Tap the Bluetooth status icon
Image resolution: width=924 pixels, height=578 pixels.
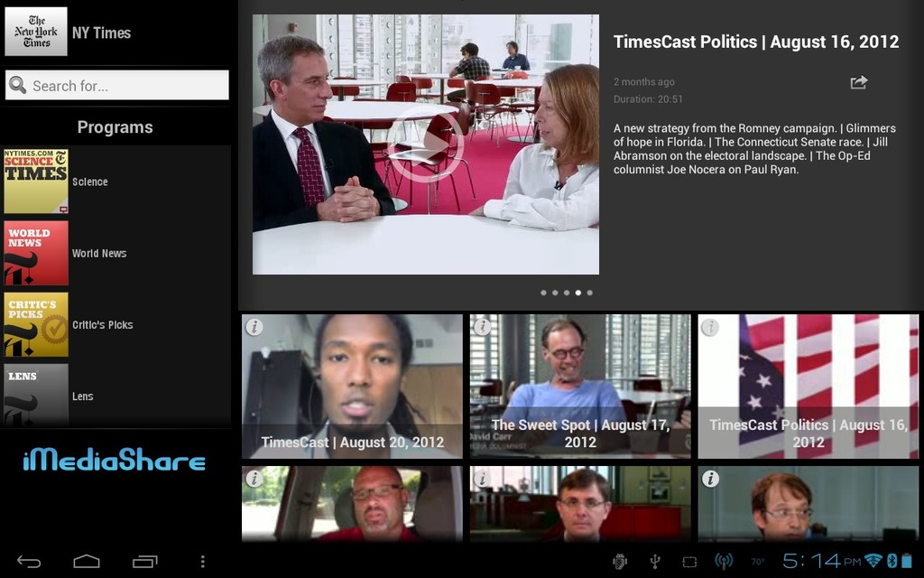[892, 560]
